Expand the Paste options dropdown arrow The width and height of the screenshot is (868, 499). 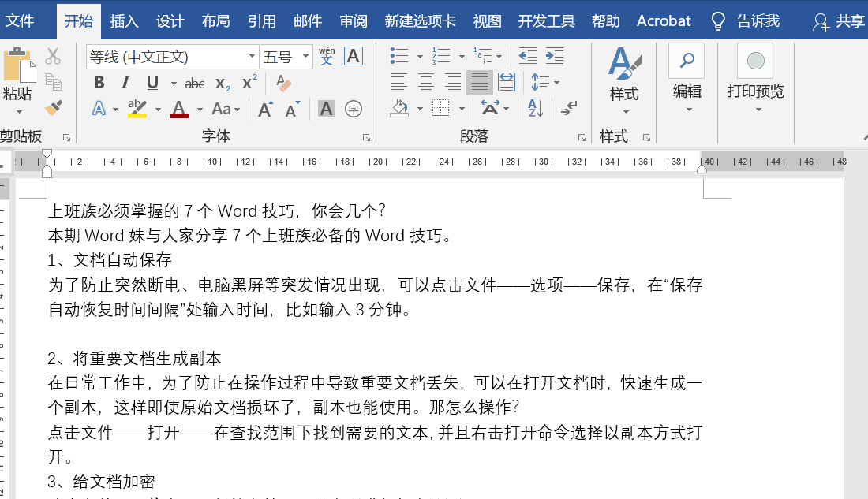(x=19, y=112)
